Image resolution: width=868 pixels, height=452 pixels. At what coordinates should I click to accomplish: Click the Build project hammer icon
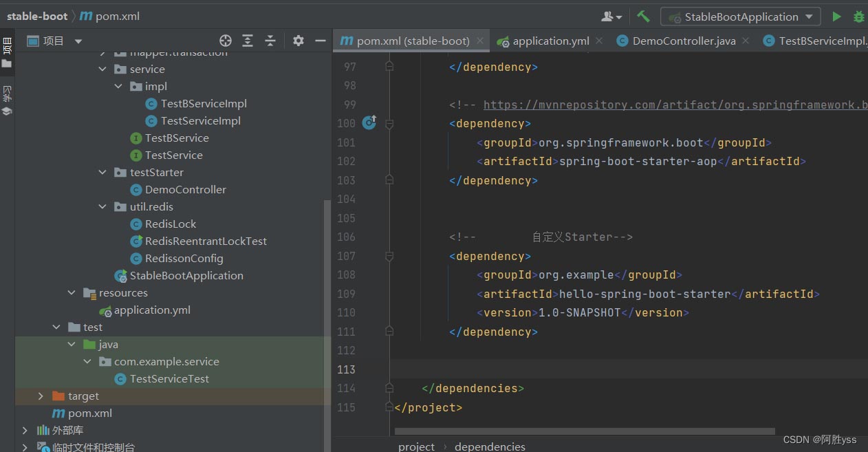[643, 17]
